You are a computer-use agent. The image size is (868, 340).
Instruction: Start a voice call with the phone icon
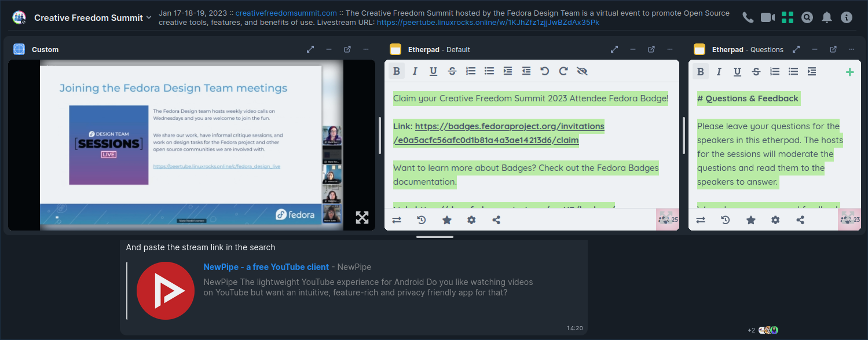[x=748, y=17]
